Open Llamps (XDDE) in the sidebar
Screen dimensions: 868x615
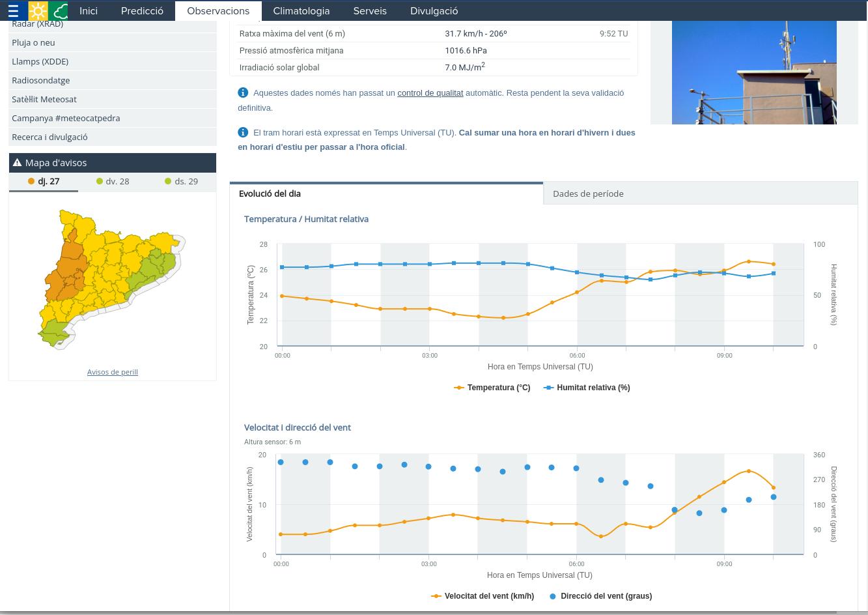[40, 61]
